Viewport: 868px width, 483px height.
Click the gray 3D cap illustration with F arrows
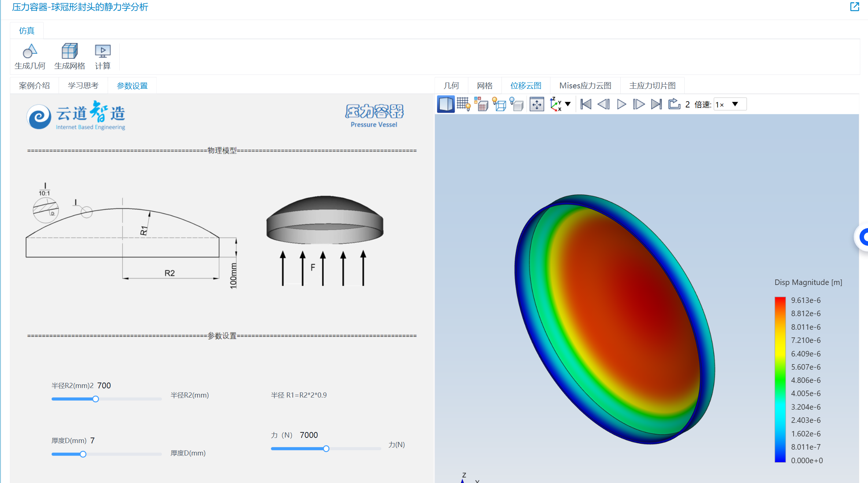pyautogui.click(x=325, y=241)
